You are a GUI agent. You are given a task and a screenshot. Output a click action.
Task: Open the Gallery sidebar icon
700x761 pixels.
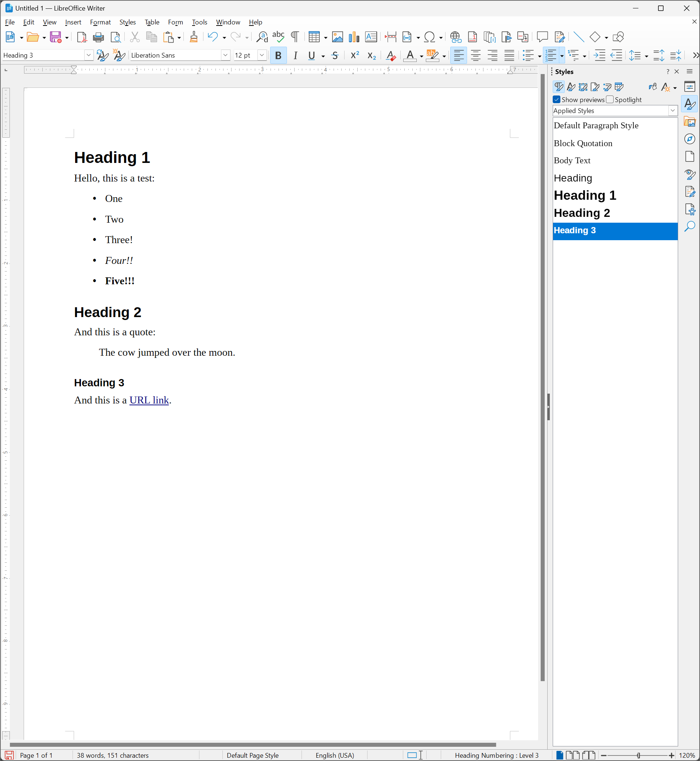pyautogui.click(x=689, y=121)
